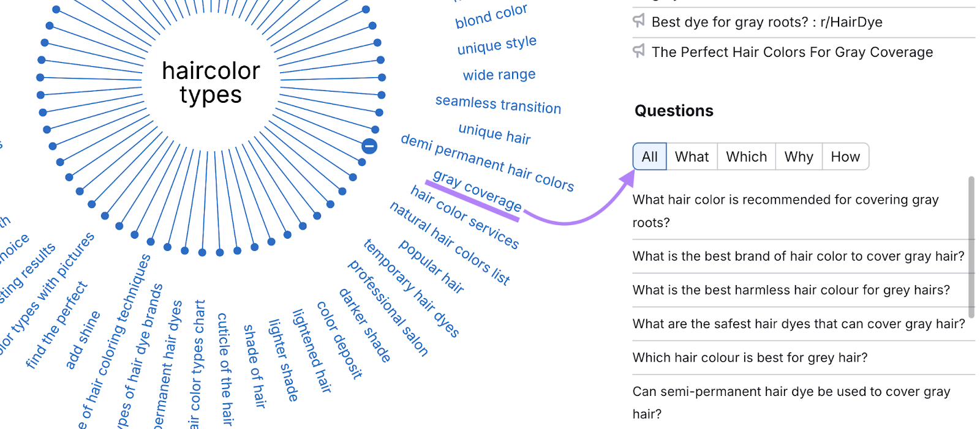Click the megaphone icon beside the r/HairDye result

[638, 21]
